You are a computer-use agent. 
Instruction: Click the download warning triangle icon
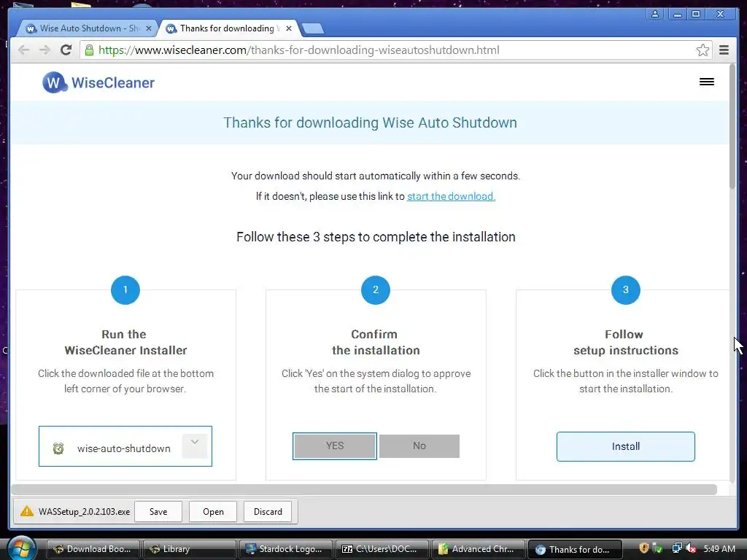tap(27, 511)
